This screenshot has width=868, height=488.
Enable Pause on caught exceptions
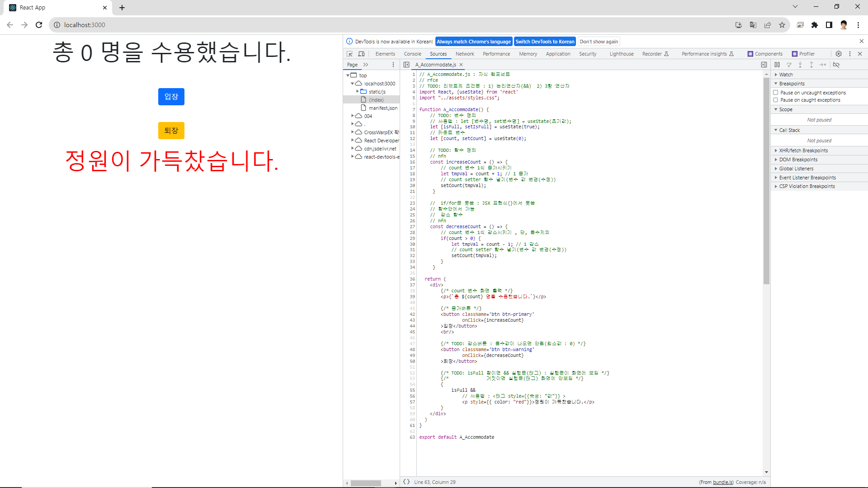[x=776, y=100]
